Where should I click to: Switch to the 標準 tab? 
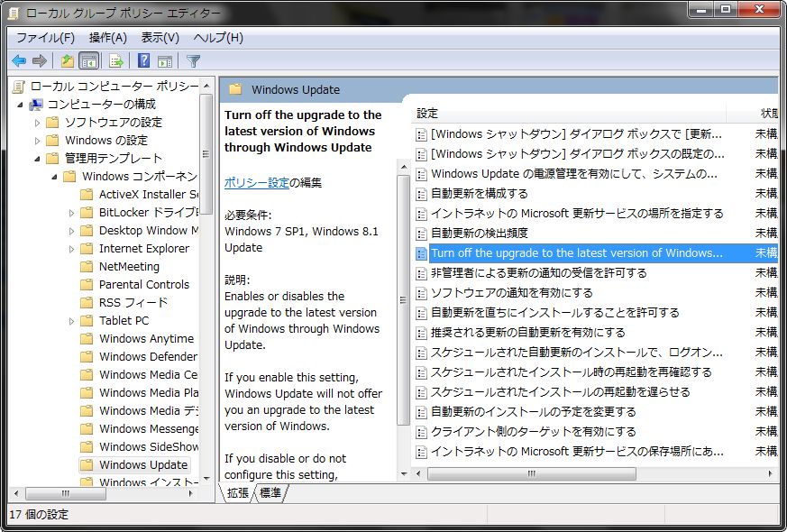[x=270, y=493]
